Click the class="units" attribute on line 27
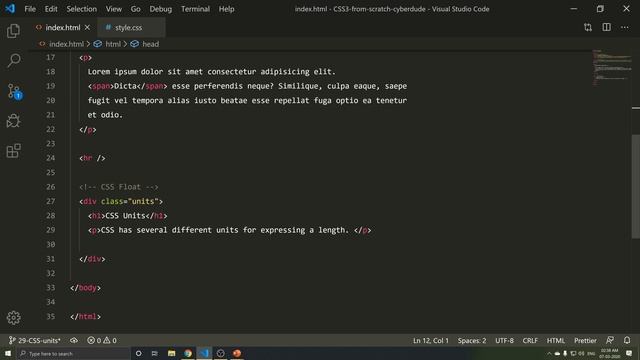640x360 pixels. tap(129, 201)
